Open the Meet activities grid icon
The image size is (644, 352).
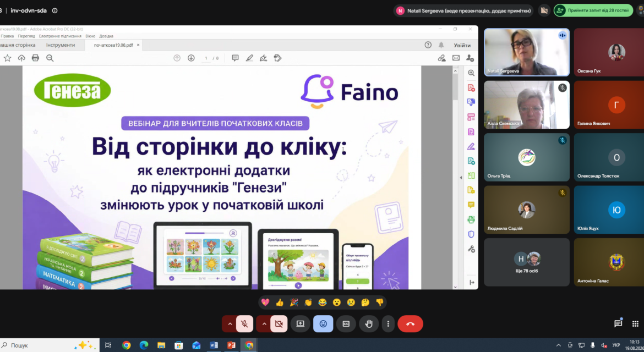(x=635, y=324)
